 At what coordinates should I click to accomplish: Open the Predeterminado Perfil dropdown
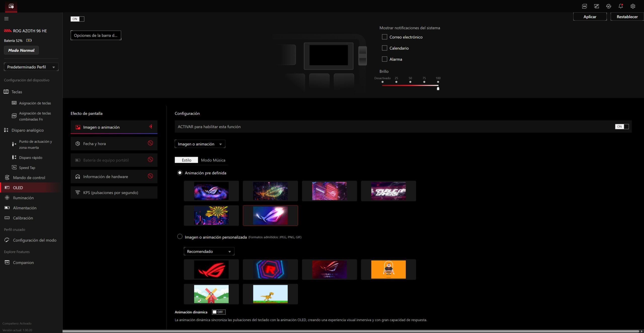[x=31, y=67]
